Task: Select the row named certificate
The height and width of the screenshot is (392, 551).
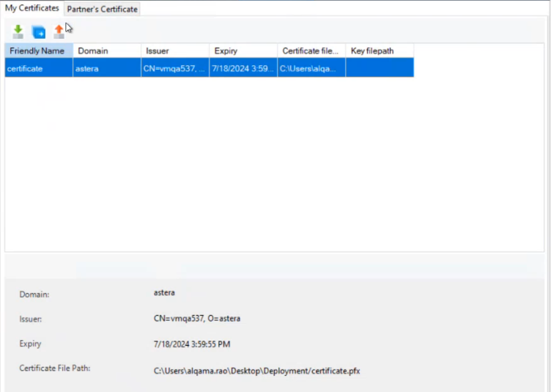Action: coord(38,68)
